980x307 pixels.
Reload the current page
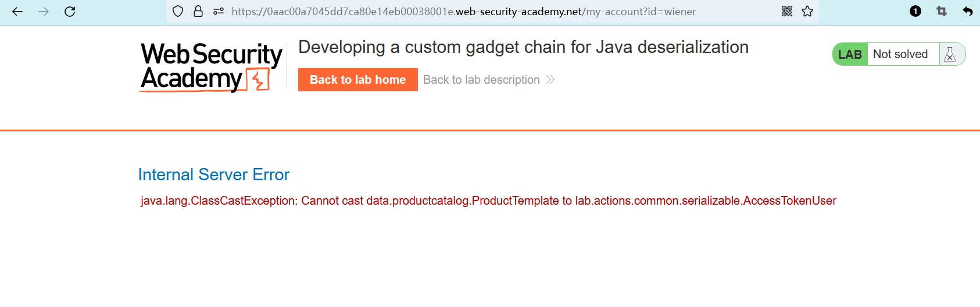[70, 12]
